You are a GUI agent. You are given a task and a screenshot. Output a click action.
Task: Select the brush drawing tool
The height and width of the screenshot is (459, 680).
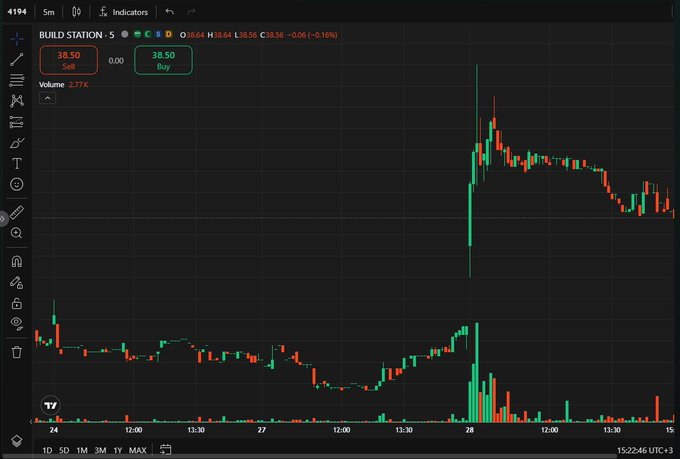pyautogui.click(x=16, y=143)
